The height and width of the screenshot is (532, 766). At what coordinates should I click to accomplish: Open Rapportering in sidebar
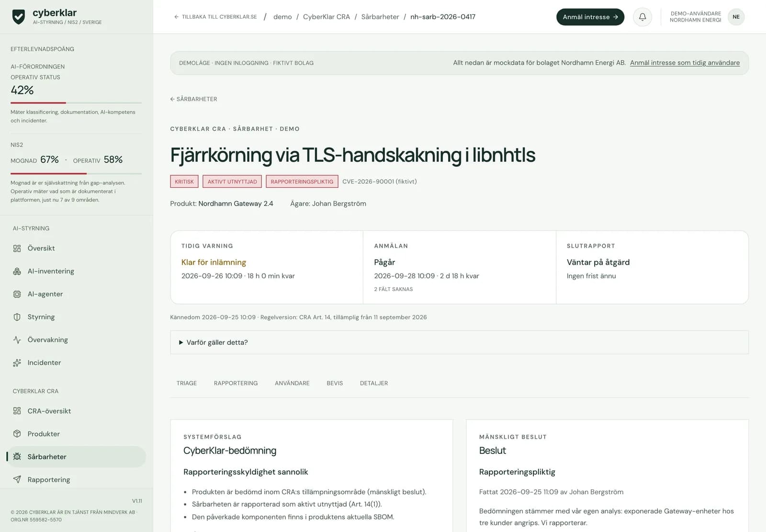point(77,479)
